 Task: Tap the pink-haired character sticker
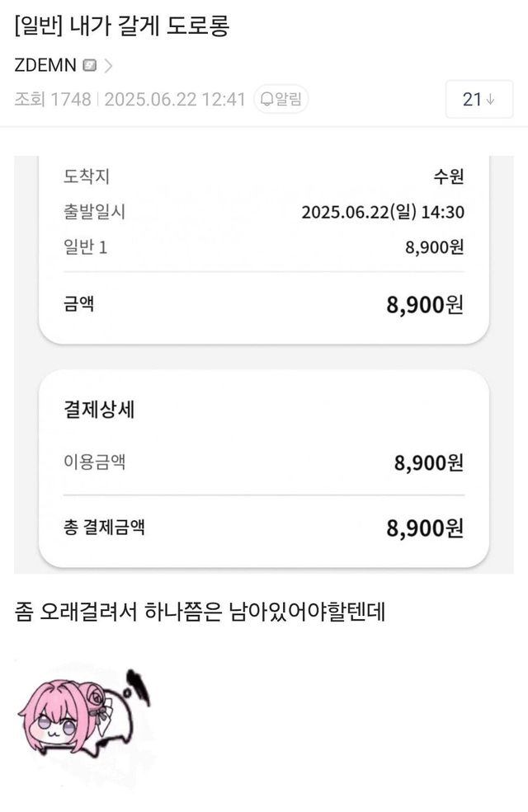[x=83, y=714]
